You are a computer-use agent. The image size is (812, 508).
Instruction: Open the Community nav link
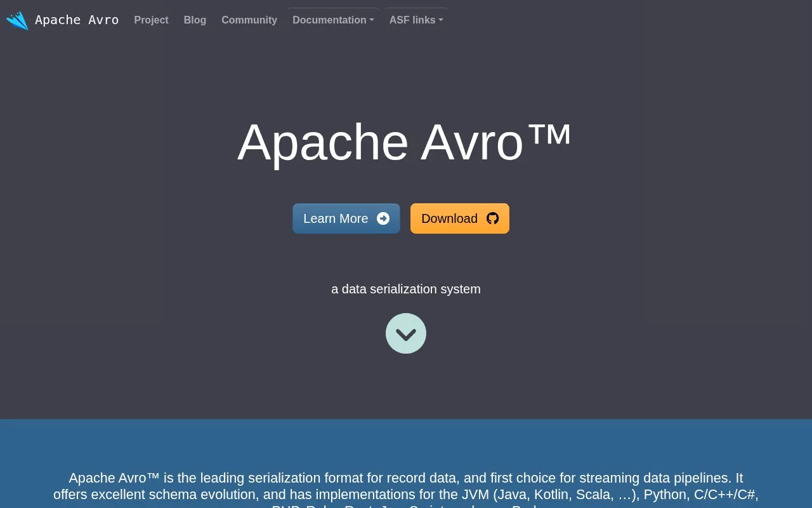pos(249,20)
